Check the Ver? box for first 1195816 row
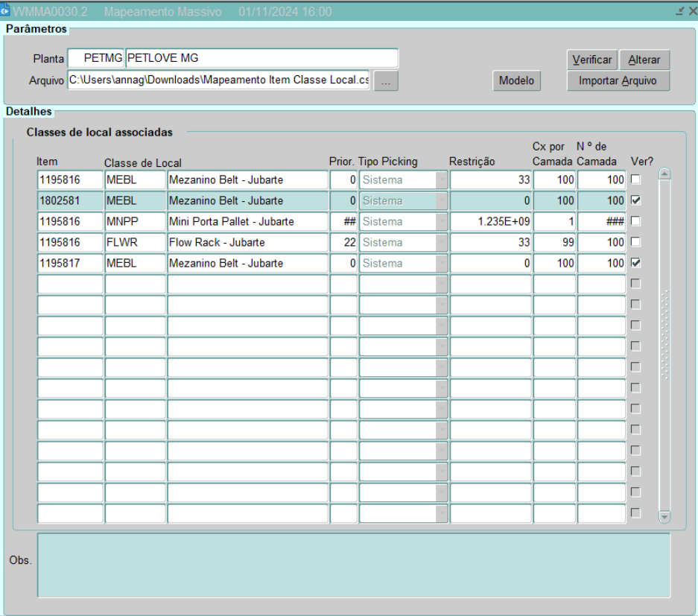Viewport: 698px width, 616px height. point(635,180)
